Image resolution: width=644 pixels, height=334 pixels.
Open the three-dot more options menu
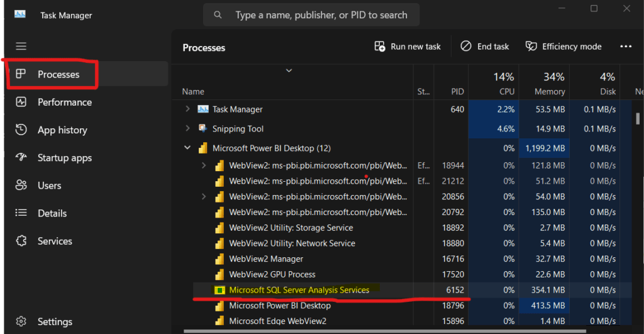click(x=626, y=47)
